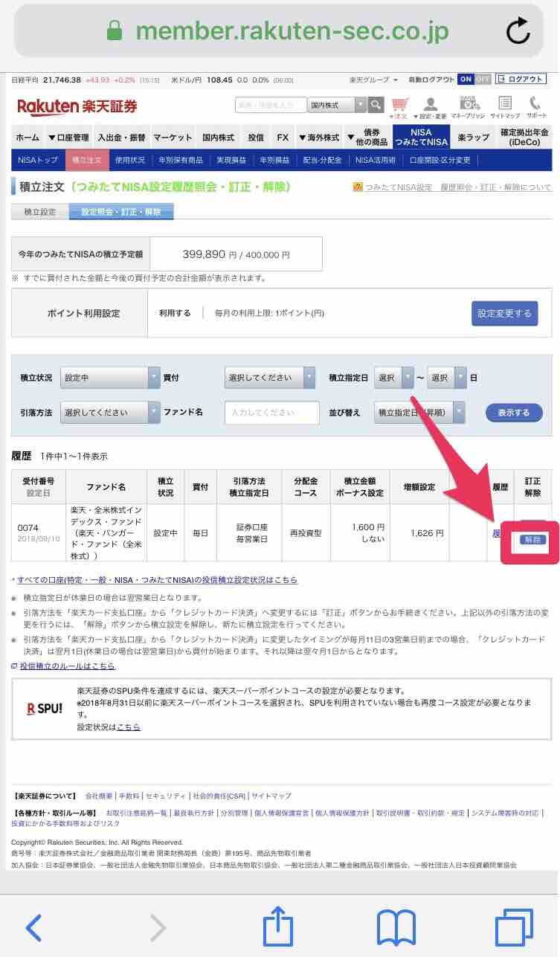
Task: Open the すべての口座 投信積立設定状況 link
Action: (157, 579)
